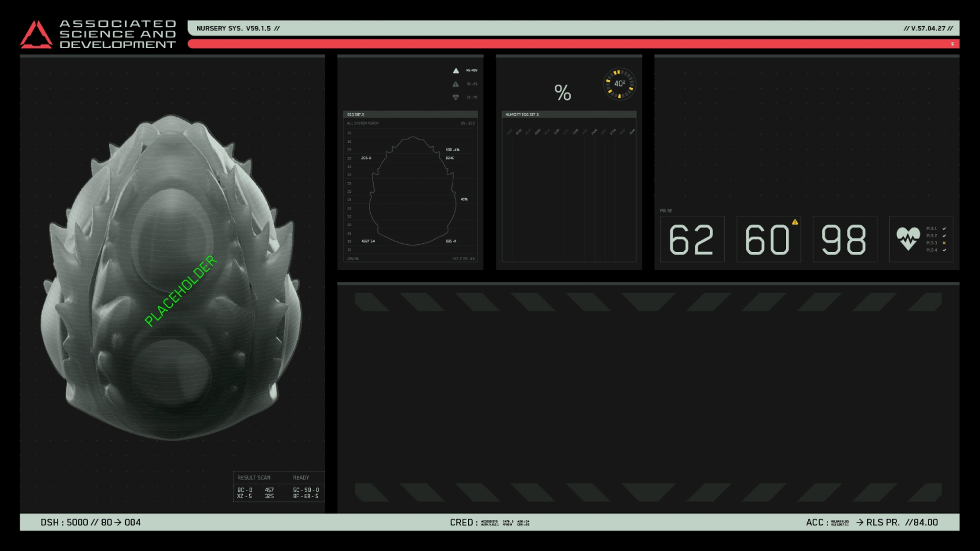Click the large percent symbol

[x=562, y=93]
